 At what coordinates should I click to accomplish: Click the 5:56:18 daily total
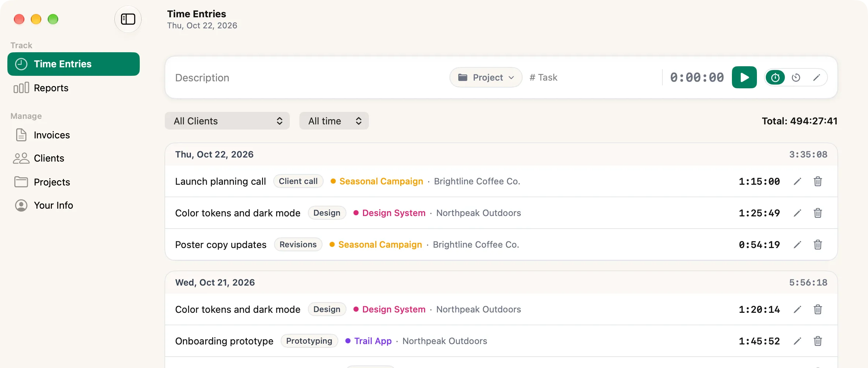tap(808, 283)
